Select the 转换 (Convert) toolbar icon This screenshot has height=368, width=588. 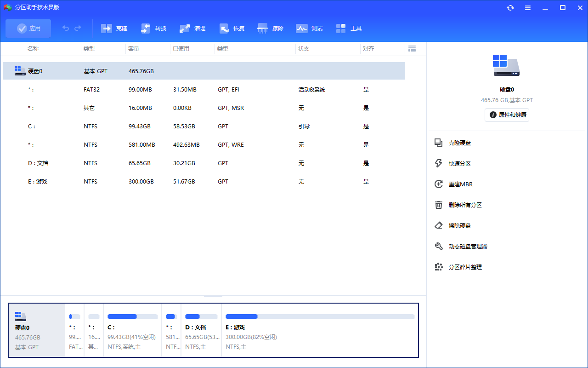pyautogui.click(x=153, y=28)
